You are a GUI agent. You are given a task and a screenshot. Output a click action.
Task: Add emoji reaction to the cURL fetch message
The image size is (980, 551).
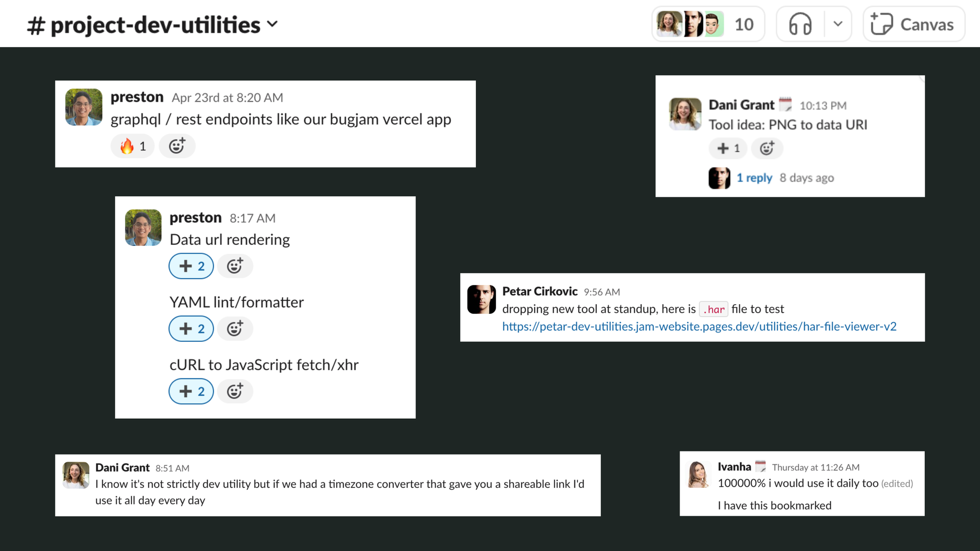click(x=235, y=391)
